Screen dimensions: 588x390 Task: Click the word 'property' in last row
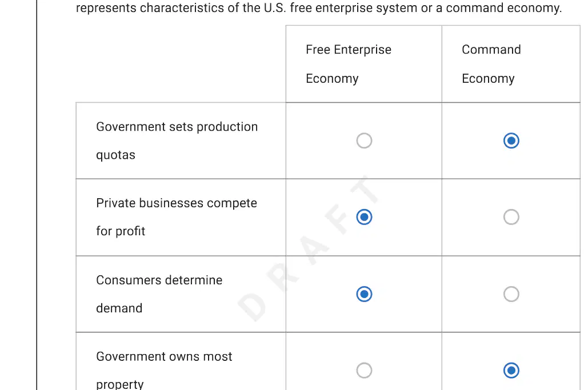[x=120, y=384]
